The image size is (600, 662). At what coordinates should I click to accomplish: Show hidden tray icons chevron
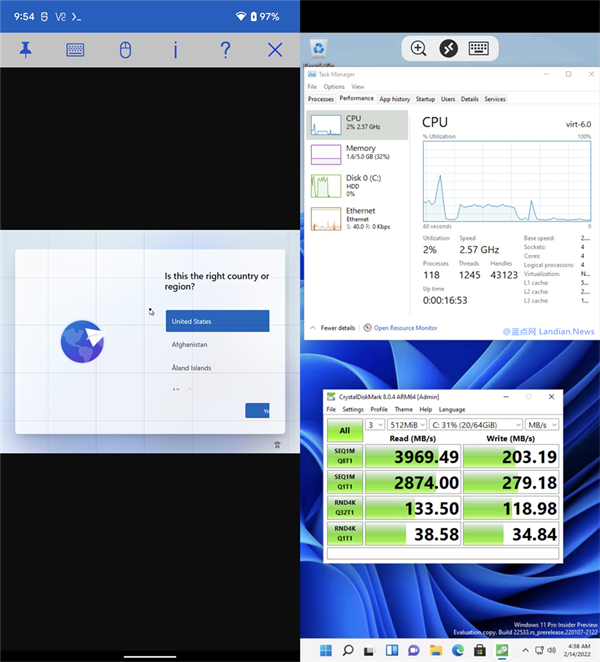(x=525, y=650)
